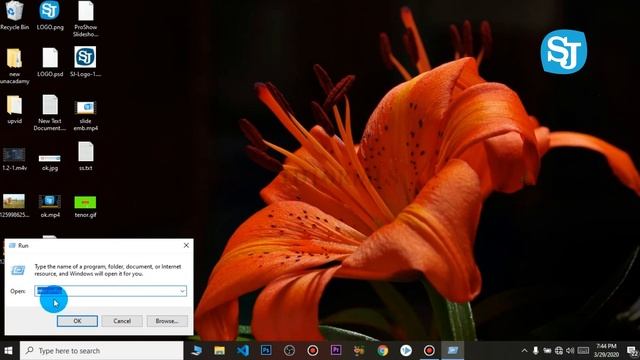
Task: Click the bee icon in taskbar
Action: tap(359, 351)
